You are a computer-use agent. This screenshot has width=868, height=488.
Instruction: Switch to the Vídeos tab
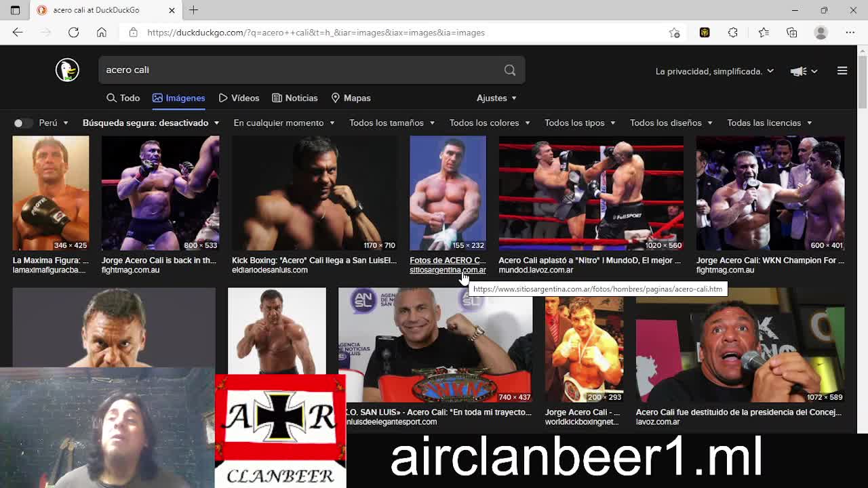click(239, 98)
